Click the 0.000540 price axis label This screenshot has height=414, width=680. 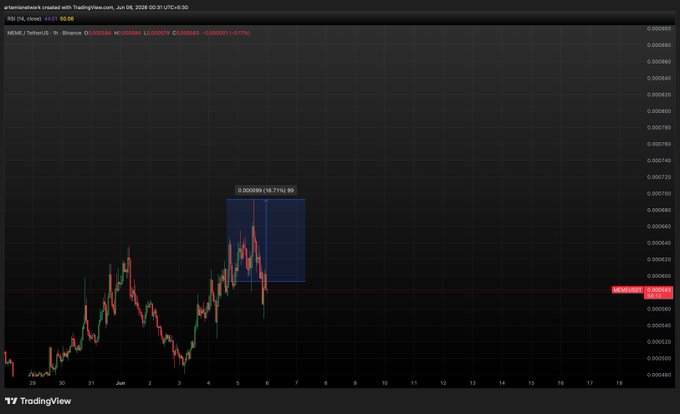click(x=659, y=326)
